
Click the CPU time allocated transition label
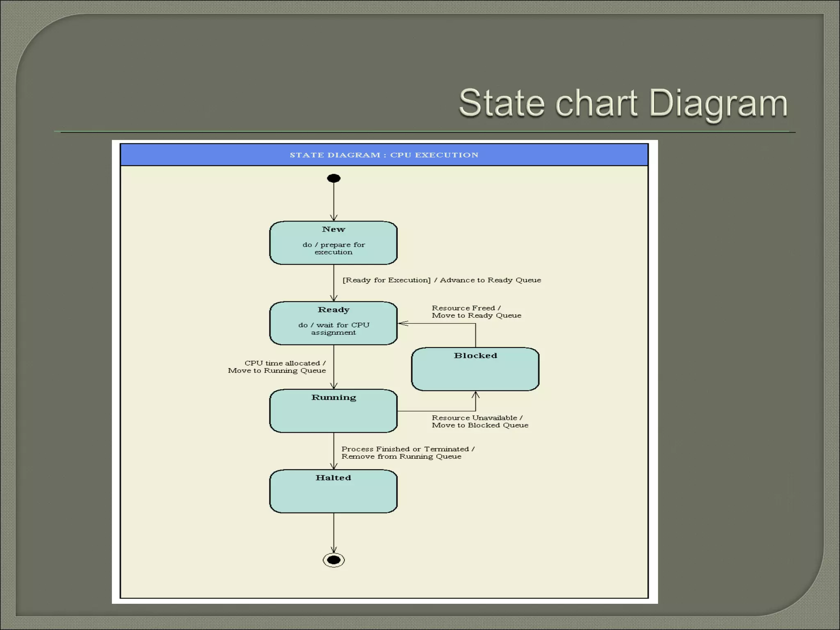pos(277,367)
